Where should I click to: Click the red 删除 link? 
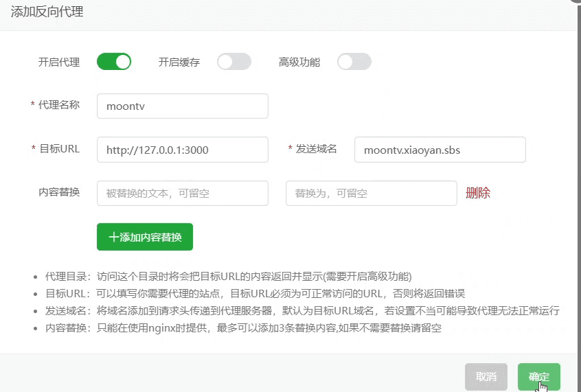click(478, 193)
